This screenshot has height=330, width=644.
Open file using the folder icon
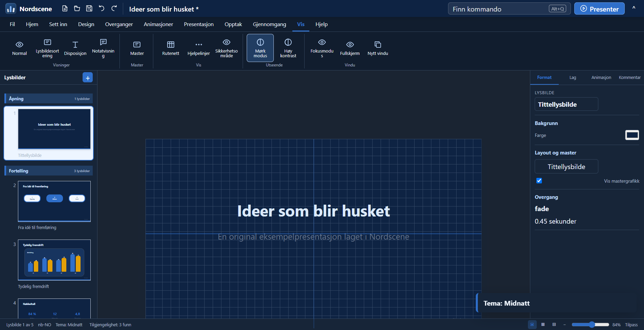pos(77,8)
